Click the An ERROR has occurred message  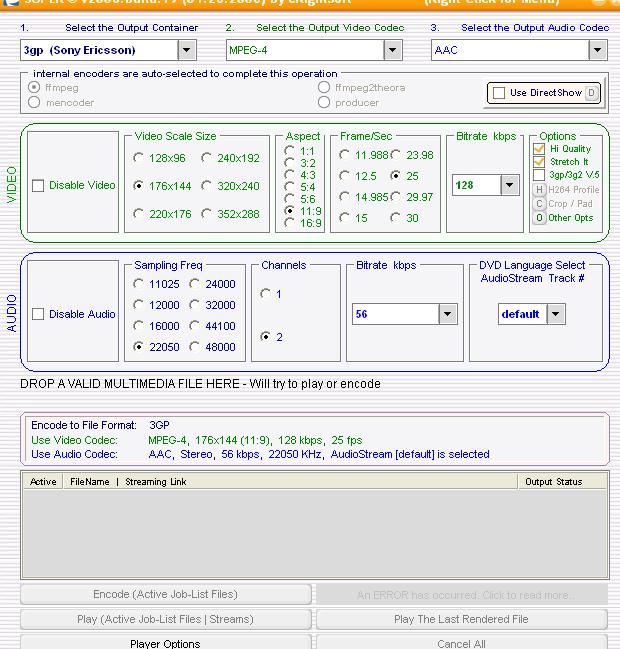coord(461,595)
